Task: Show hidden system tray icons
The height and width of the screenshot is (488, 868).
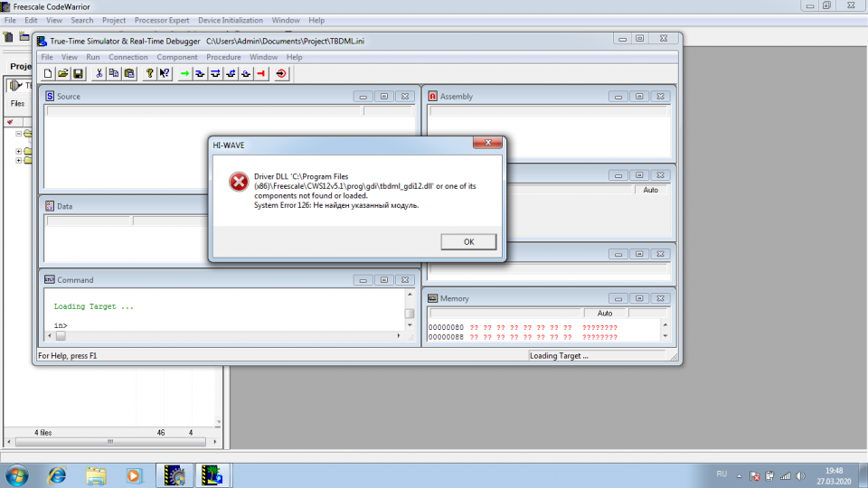Action: (x=740, y=474)
